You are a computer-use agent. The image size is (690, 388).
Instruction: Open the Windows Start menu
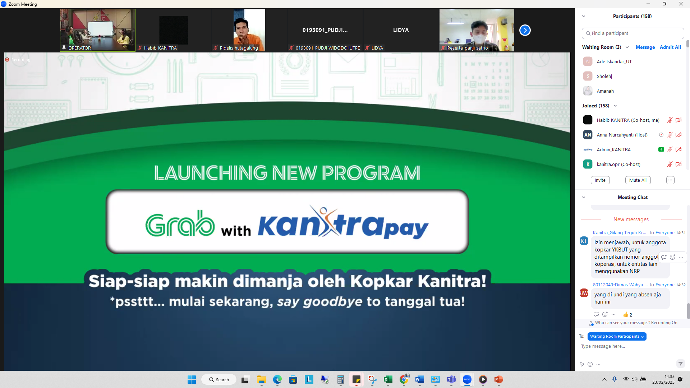pos(192,380)
